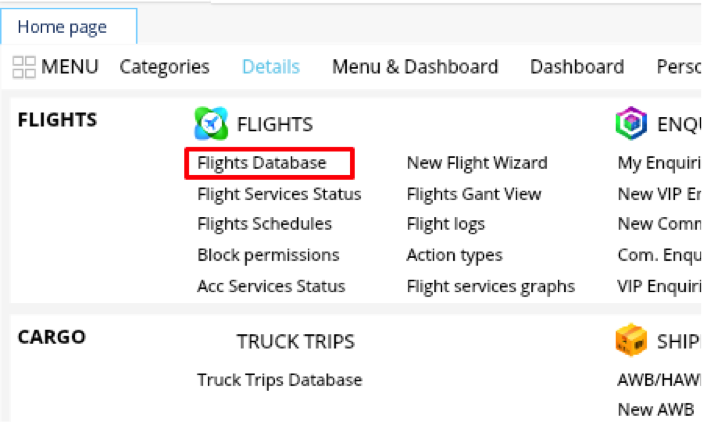Open the Truck Trips Database link
Screen dimensions: 702x422
click(x=280, y=380)
